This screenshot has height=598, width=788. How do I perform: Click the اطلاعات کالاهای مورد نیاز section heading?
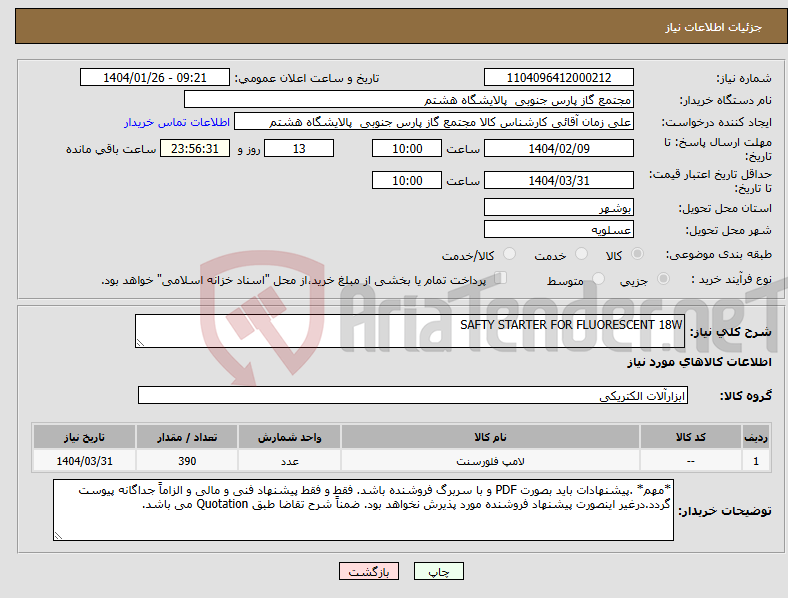coord(699,362)
